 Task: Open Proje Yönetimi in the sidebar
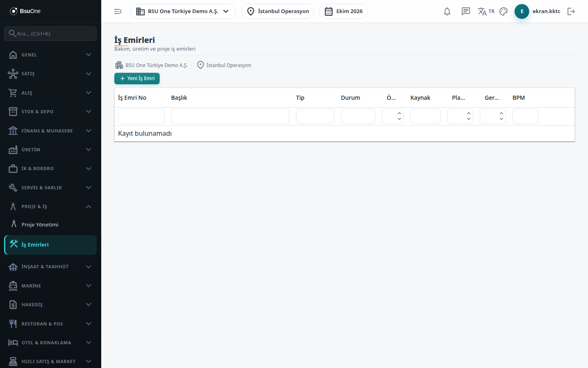click(x=51, y=224)
